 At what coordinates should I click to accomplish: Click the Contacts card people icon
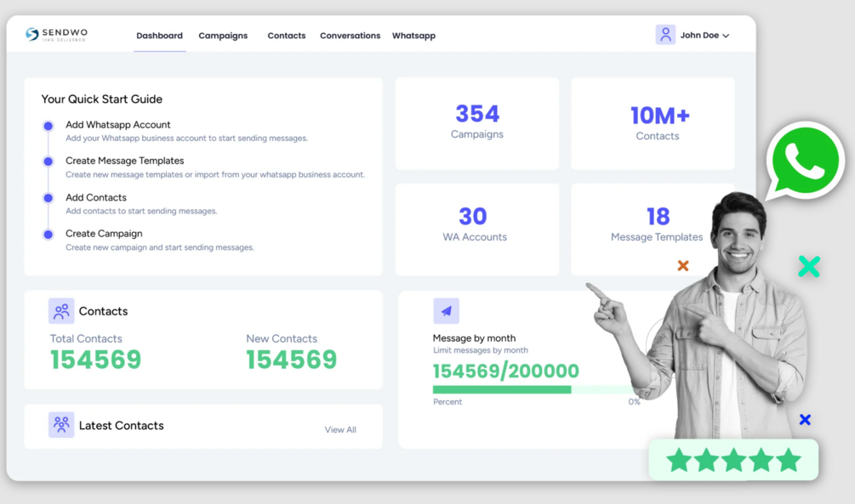click(61, 311)
